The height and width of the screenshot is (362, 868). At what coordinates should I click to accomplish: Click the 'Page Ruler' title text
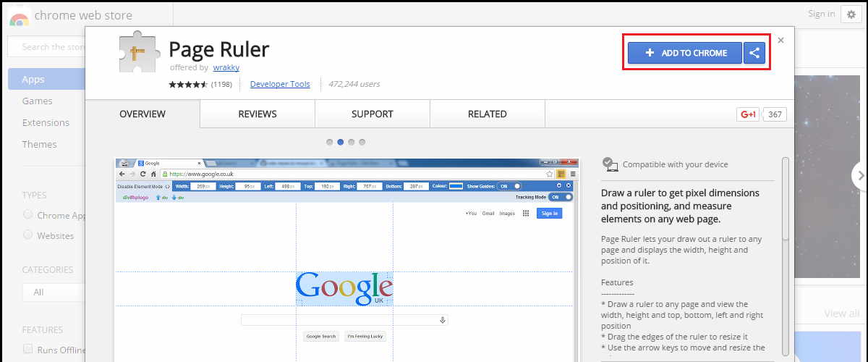coord(218,49)
